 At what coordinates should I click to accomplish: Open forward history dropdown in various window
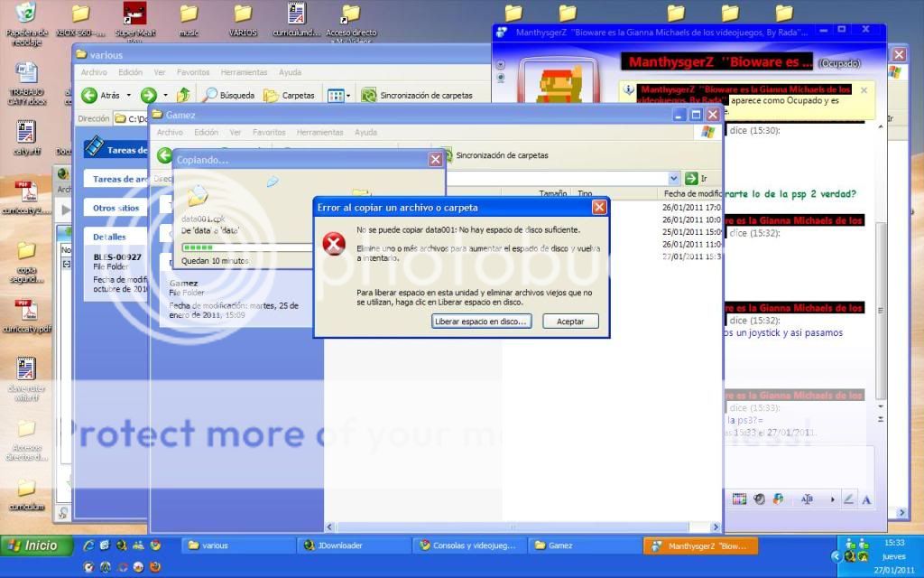166,95
